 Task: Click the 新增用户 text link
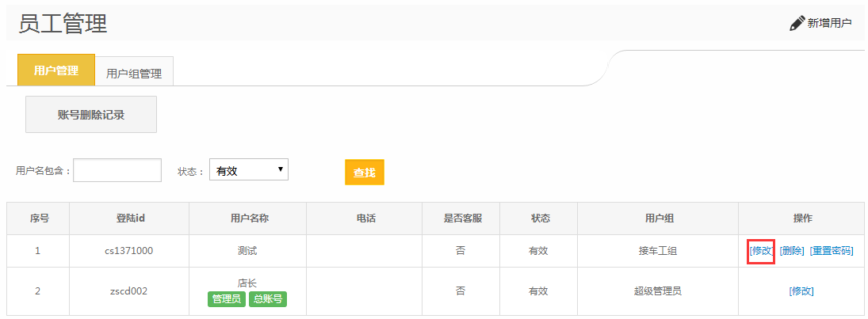pyautogui.click(x=829, y=23)
